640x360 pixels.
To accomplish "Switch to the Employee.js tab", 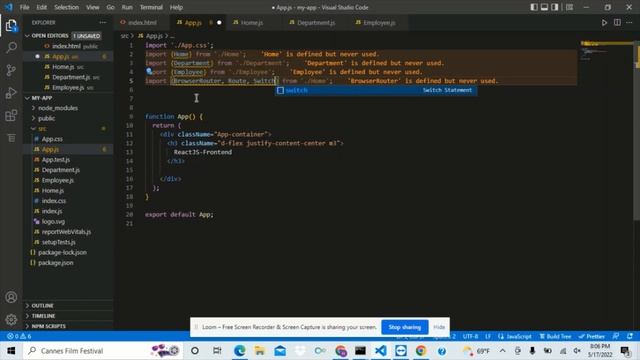I will coord(379,23).
